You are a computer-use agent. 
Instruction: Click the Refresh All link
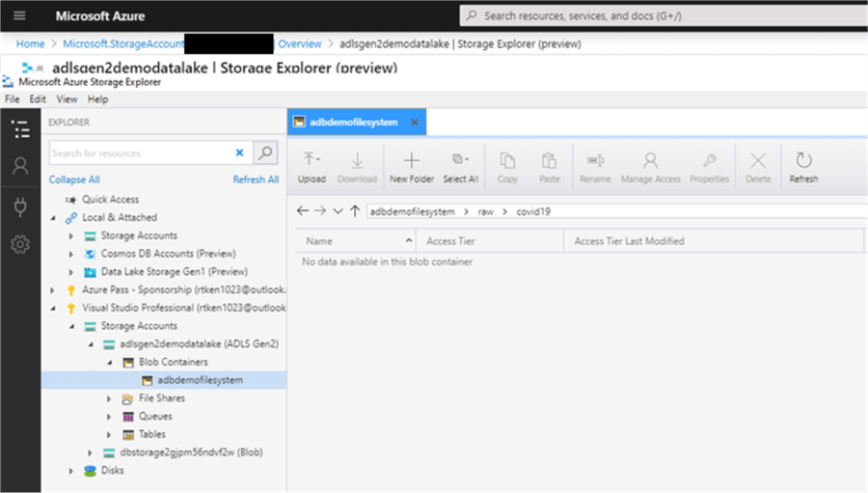click(256, 179)
